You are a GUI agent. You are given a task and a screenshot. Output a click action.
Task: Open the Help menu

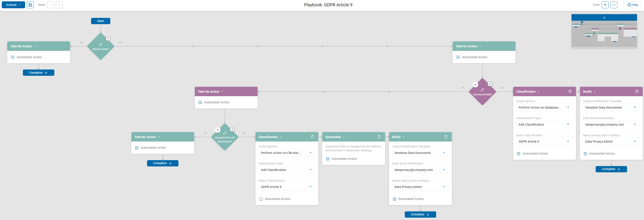(x=632, y=5)
